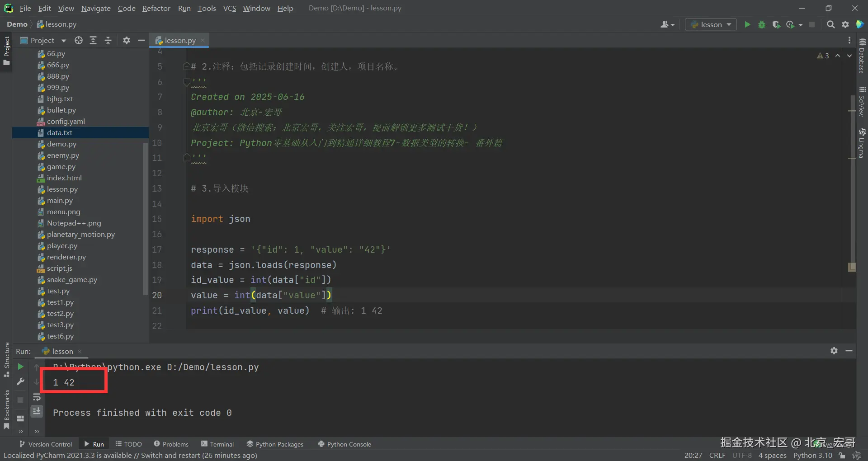Open the VCS menu

[x=230, y=8]
